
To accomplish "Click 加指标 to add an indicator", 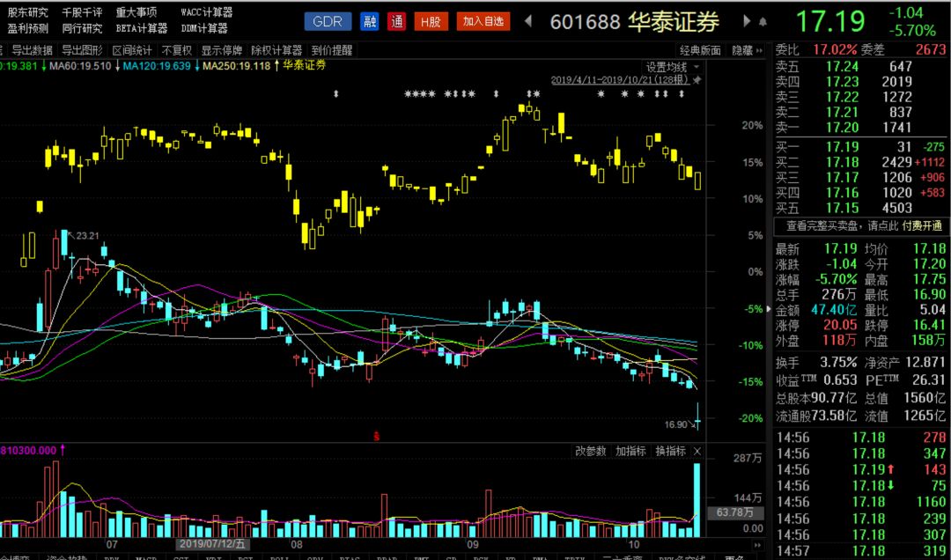I will coord(630,451).
